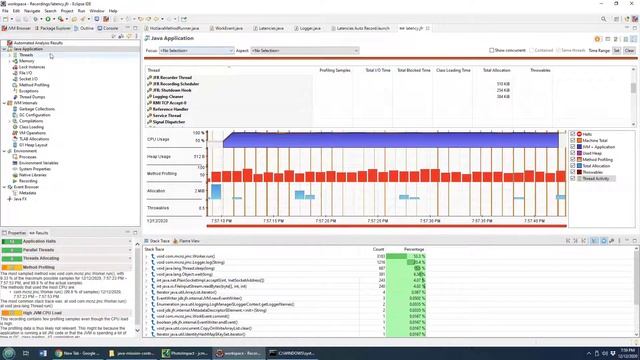Open the Window menu
The height and width of the screenshot is (360, 640).
(x=97, y=11)
